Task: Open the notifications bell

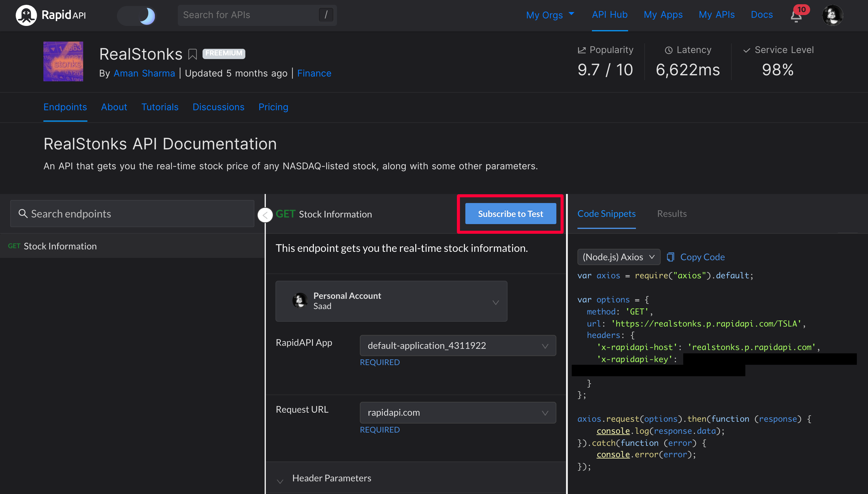Action: [x=796, y=16]
